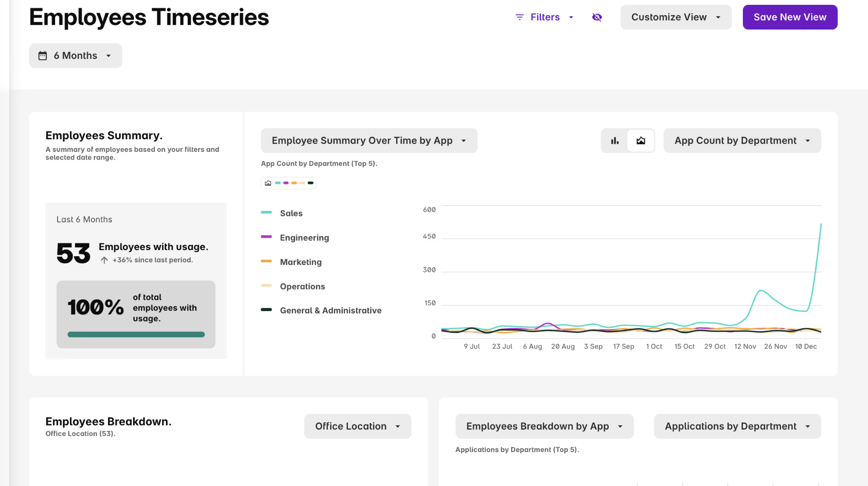Open the Filters menu
Viewport: 868px width, 486px height.
(x=545, y=17)
